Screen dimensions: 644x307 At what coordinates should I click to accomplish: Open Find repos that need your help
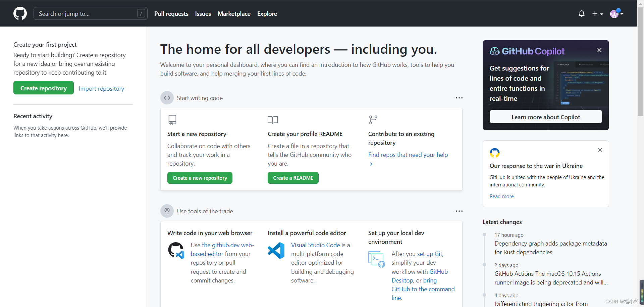point(408,155)
